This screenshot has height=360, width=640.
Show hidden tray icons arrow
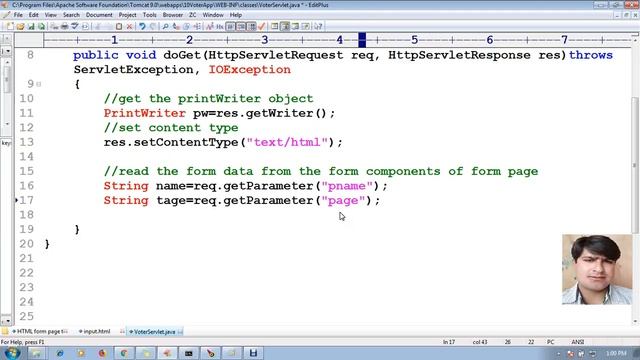coord(558,353)
